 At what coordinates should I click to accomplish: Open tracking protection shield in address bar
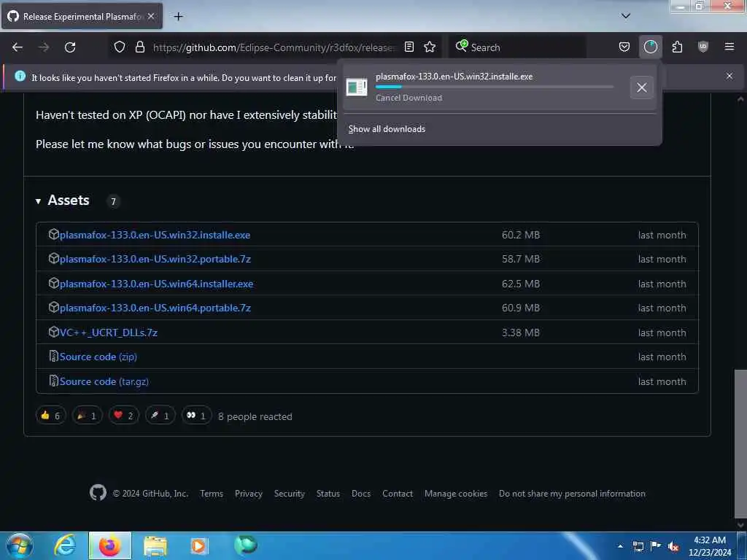pos(120,47)
